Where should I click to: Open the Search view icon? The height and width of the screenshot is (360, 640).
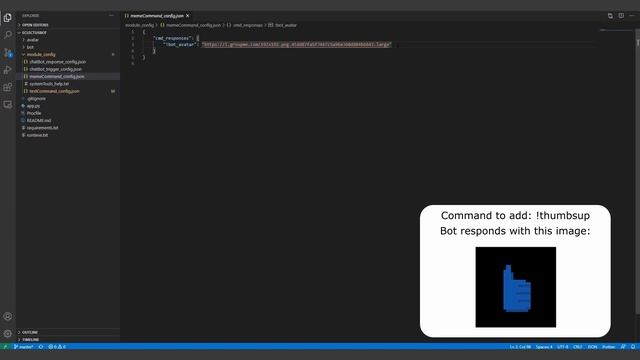coord(7,35)
